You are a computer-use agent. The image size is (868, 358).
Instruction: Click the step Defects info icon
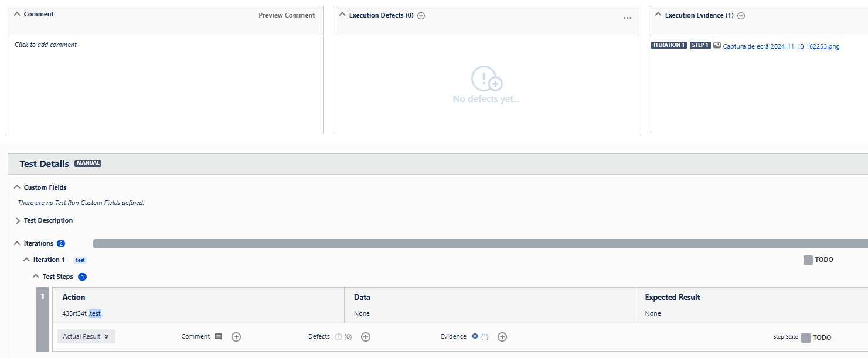coord(338,337)
